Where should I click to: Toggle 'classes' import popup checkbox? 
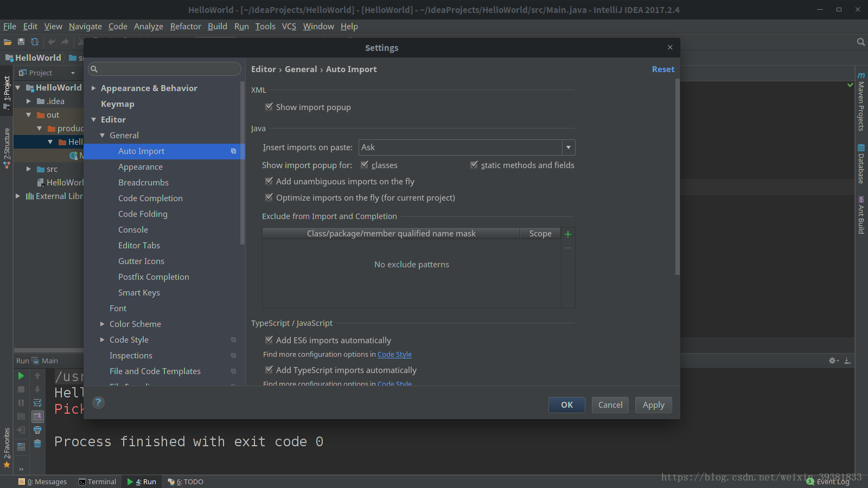coord(365,165)
